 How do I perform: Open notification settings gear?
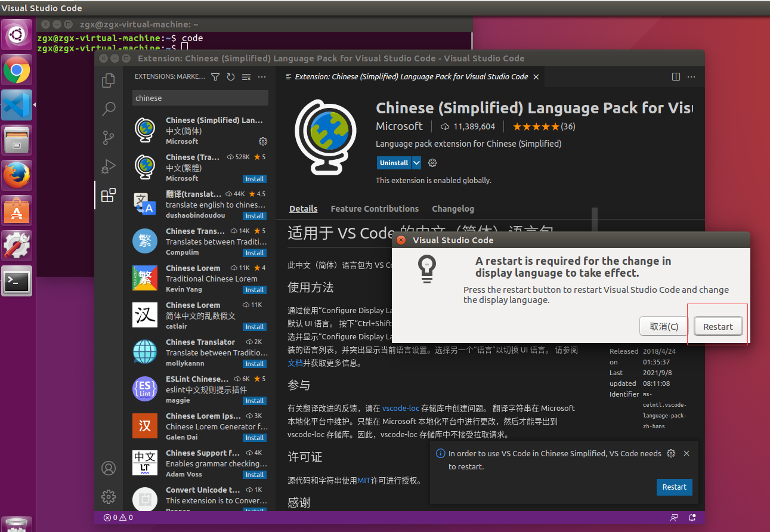(671, 453)
